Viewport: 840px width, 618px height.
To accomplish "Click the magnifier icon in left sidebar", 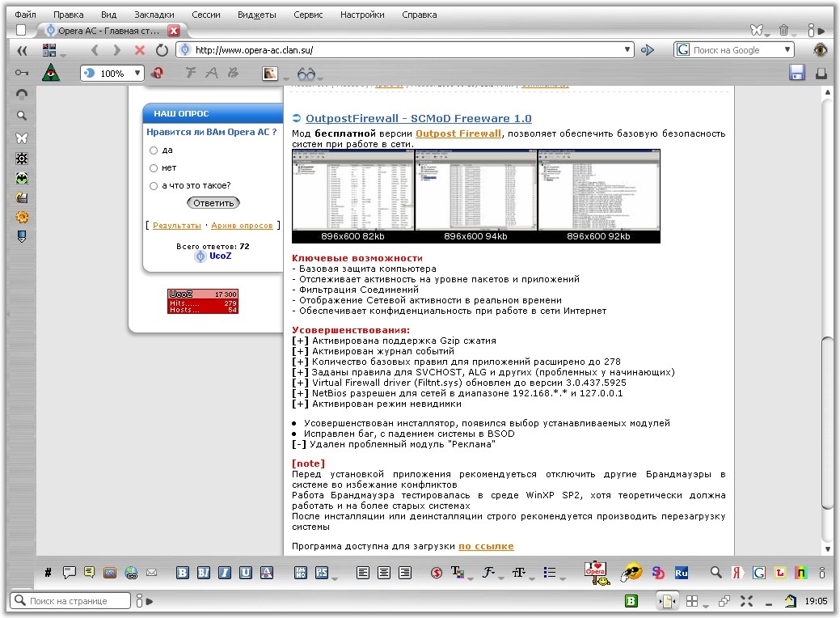I will tap(22, 116).
